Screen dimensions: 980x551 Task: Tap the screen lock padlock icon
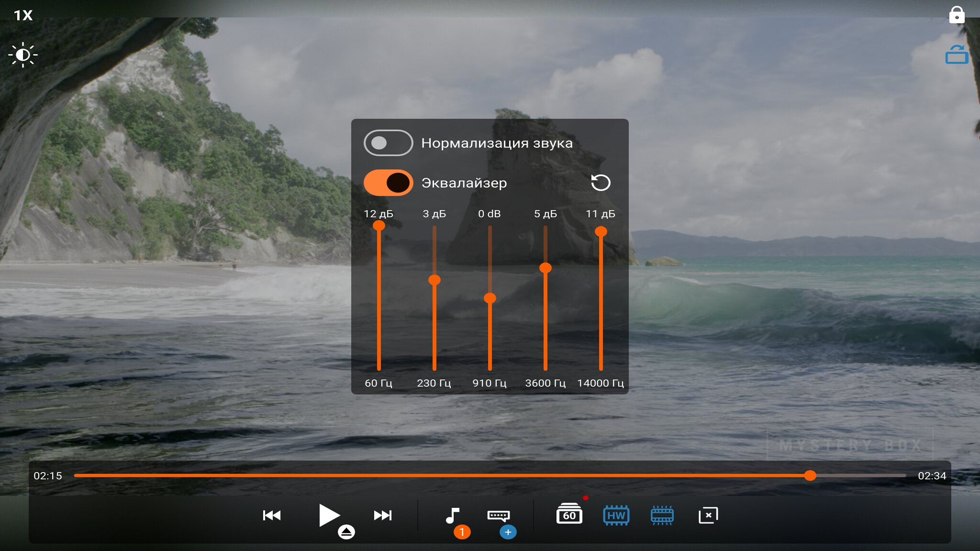pyautogui.click(x=957, y=15)
